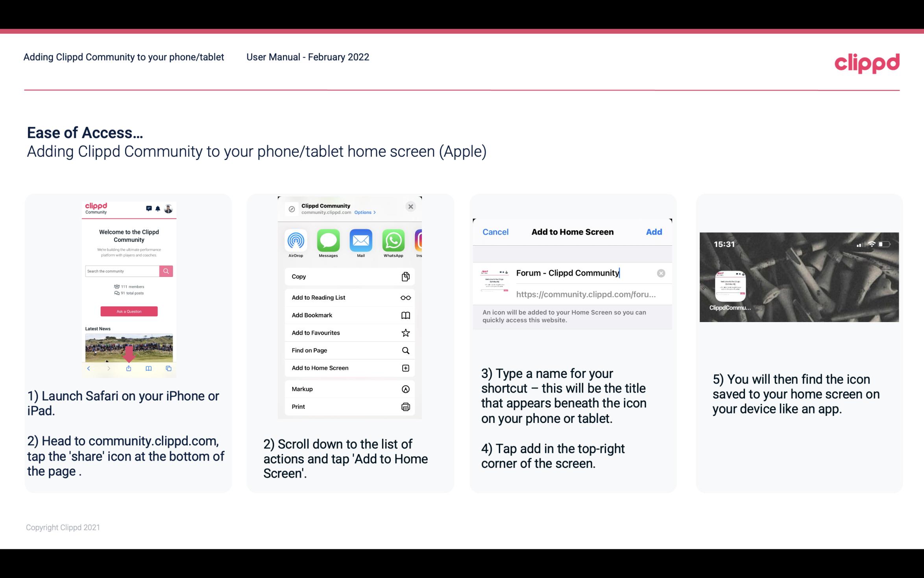Click Cancel on the Home Screen dialog

(x=495, y=232)
